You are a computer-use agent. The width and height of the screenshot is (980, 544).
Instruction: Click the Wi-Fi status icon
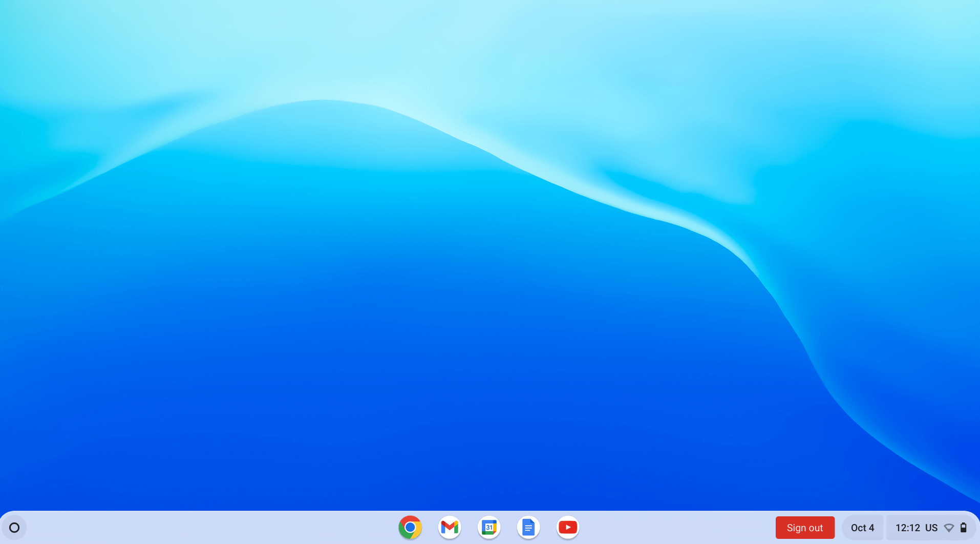pyautogui.click(x=949, y=528)
